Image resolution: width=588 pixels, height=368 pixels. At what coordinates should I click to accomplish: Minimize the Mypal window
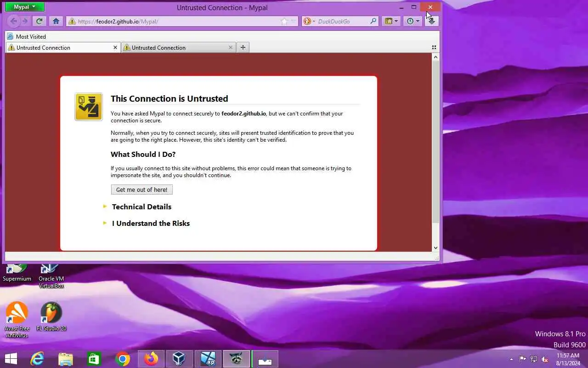point(401,7)
